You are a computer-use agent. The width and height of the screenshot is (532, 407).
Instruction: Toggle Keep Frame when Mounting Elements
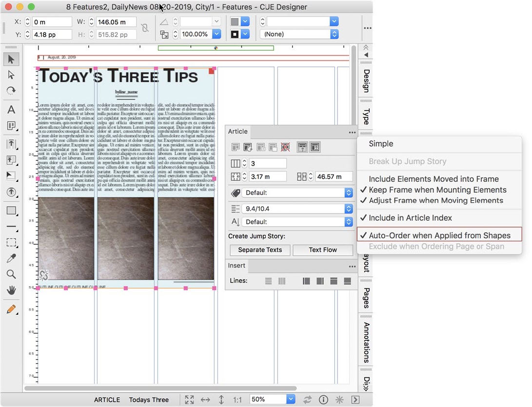coord(437,190)
